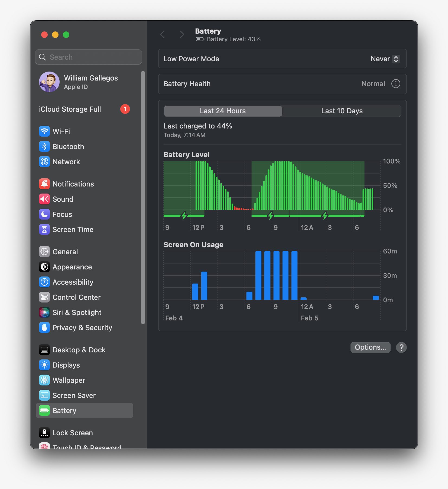Viewport: 448px width, 489px height.
Task: Click the 'Today, 7:14 AM' timestamp
Action: [184, 135]
